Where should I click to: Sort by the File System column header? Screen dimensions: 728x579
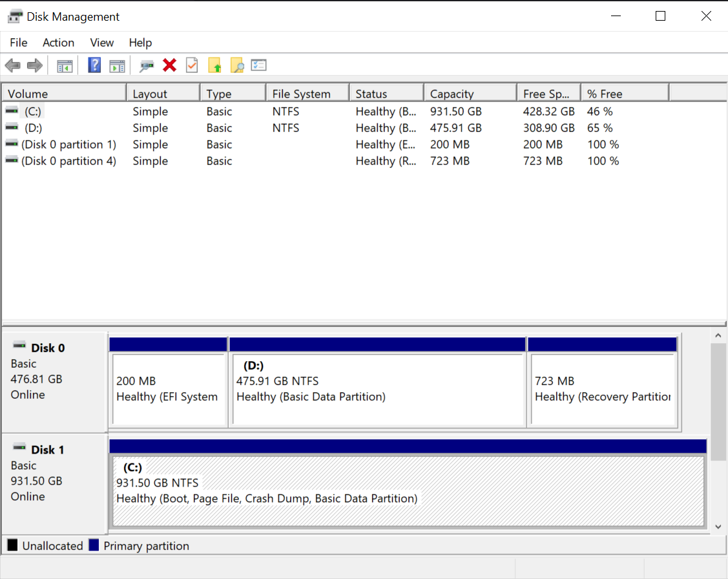pos(308,93)
